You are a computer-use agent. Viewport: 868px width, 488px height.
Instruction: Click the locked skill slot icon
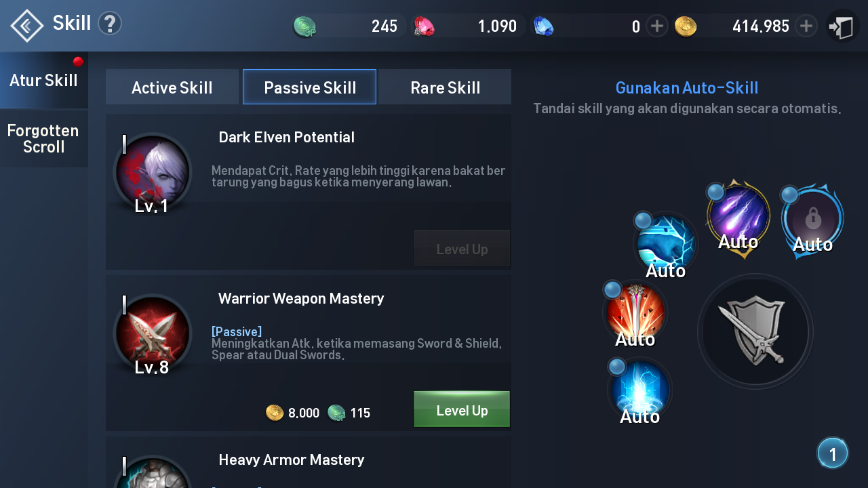click(x=812, y=218)
